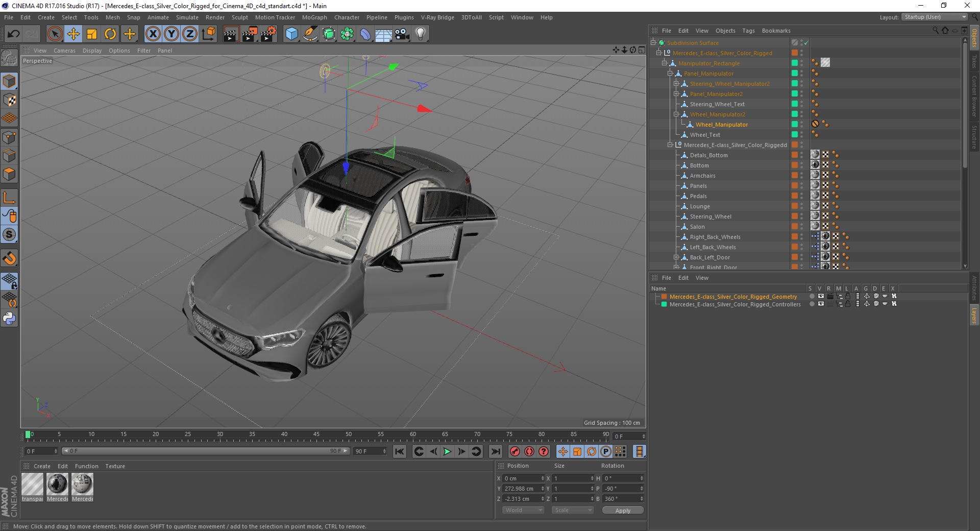Click Play Forward in the timeline

click(447, 451)
